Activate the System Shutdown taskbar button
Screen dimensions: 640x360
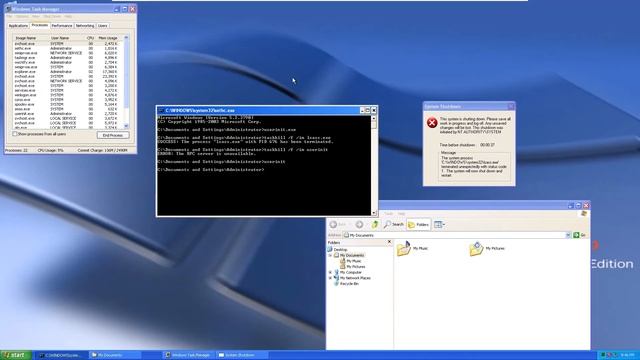pyautogui.click(x=241, y=355)
